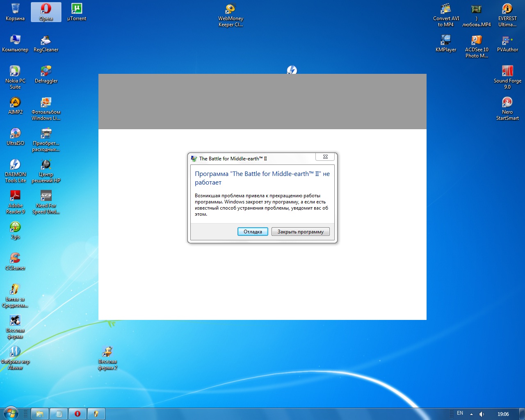Open Windows Explorer from the taskbar
525x420 pixels.
click(40, 414)
